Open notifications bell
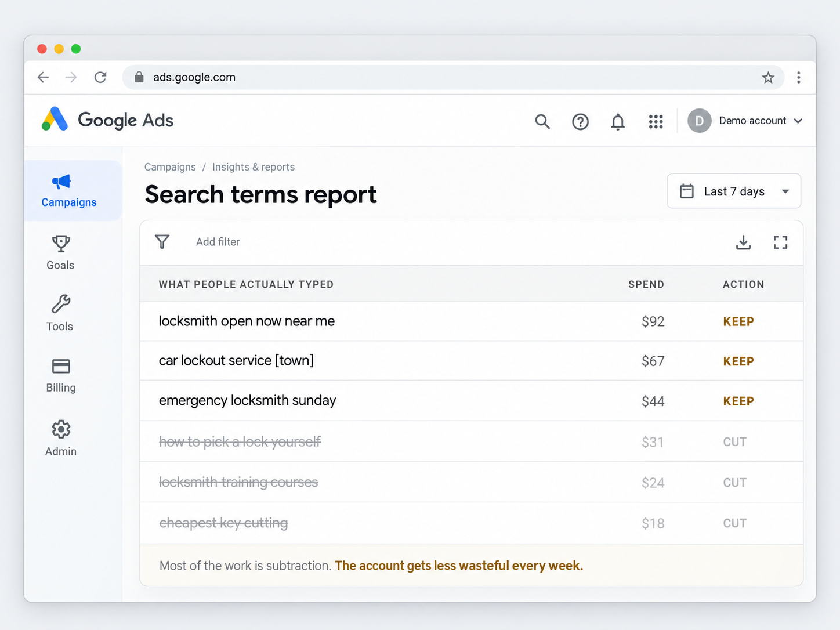Screen dimensions: 840x630 pos(618,122)
